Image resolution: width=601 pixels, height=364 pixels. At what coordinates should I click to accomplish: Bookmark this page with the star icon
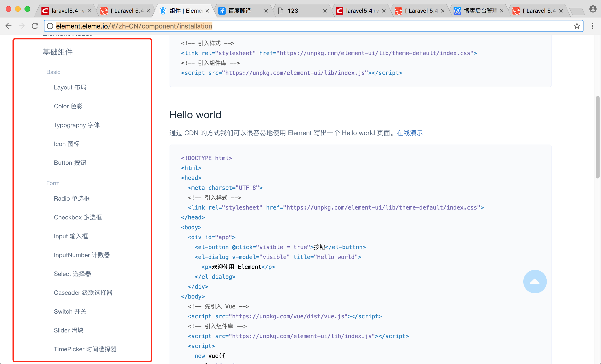point(577,26)
